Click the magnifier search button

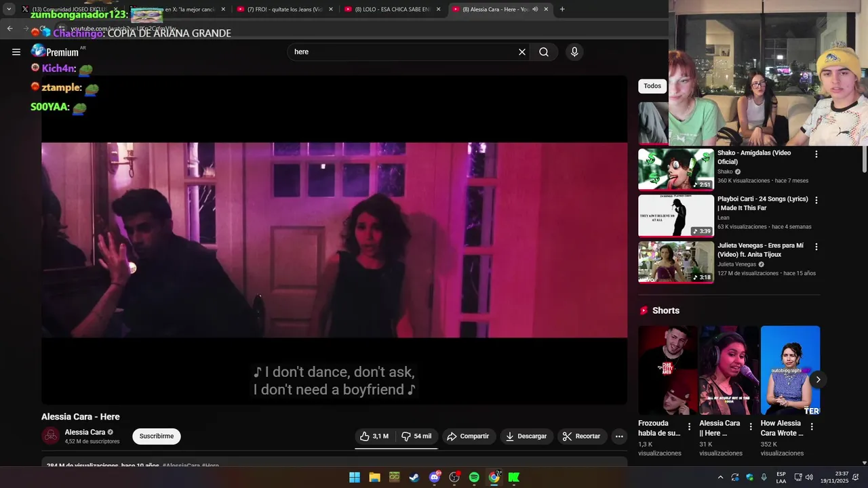[544, 52]
